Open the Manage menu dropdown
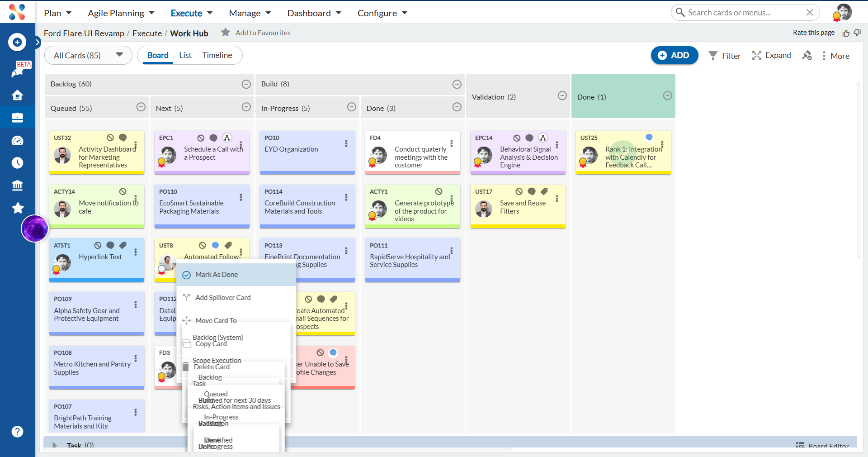This screenshot has height=457, width=868. [250, 13]
